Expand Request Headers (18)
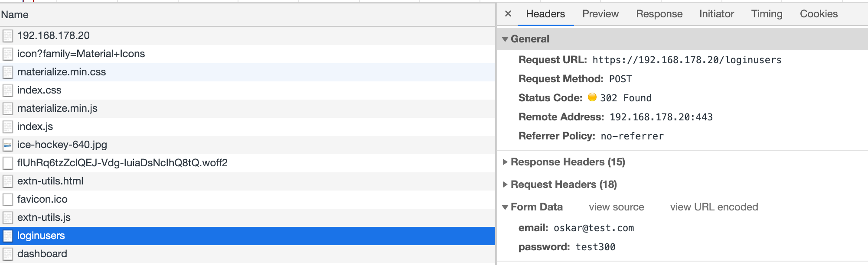Viewport: 868px width, 265px height. [x=505, y=184]
